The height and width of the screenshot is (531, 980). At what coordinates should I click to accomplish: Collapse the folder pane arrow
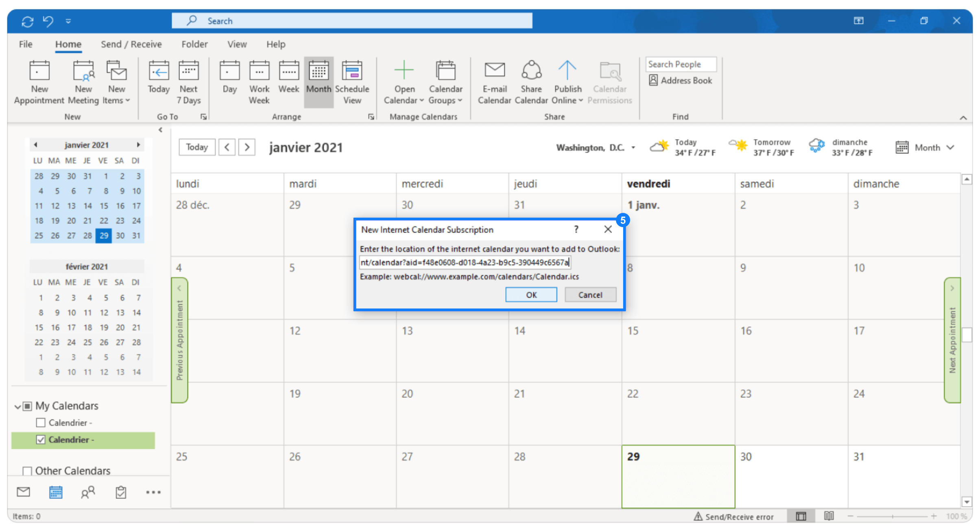pos(160,130)
